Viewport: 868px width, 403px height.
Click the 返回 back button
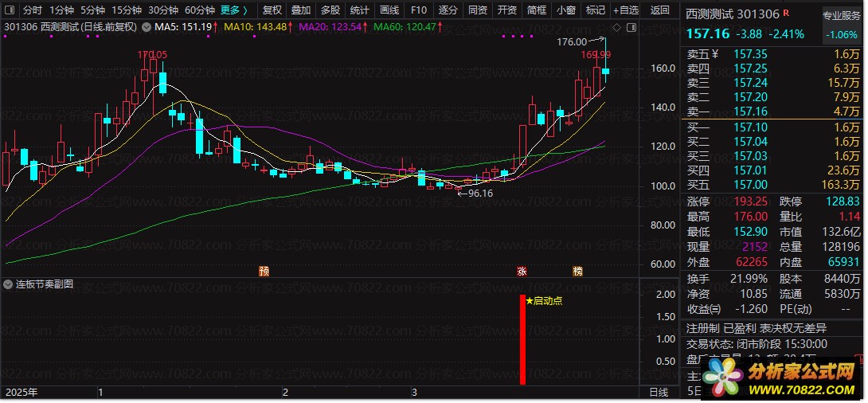[x=659, y=10]
